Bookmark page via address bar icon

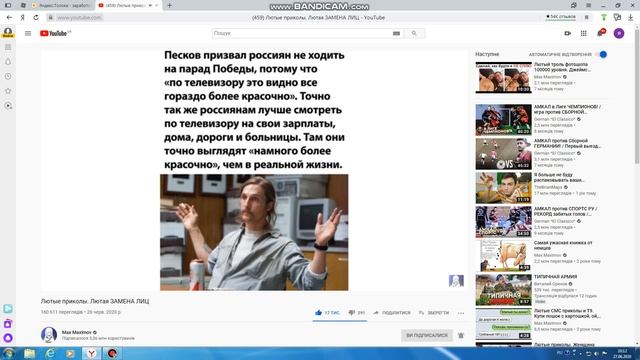(587, 17)
